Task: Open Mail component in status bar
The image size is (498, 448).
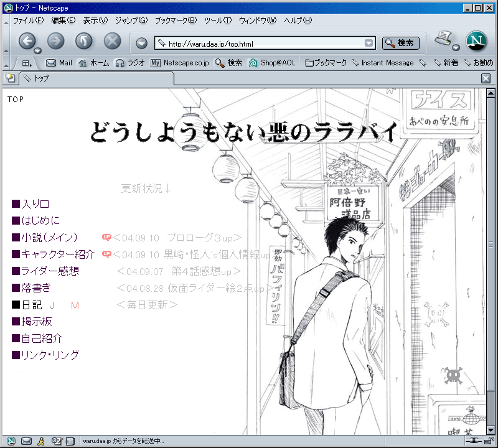Action: pyautogui.click(x=26, y=441)
